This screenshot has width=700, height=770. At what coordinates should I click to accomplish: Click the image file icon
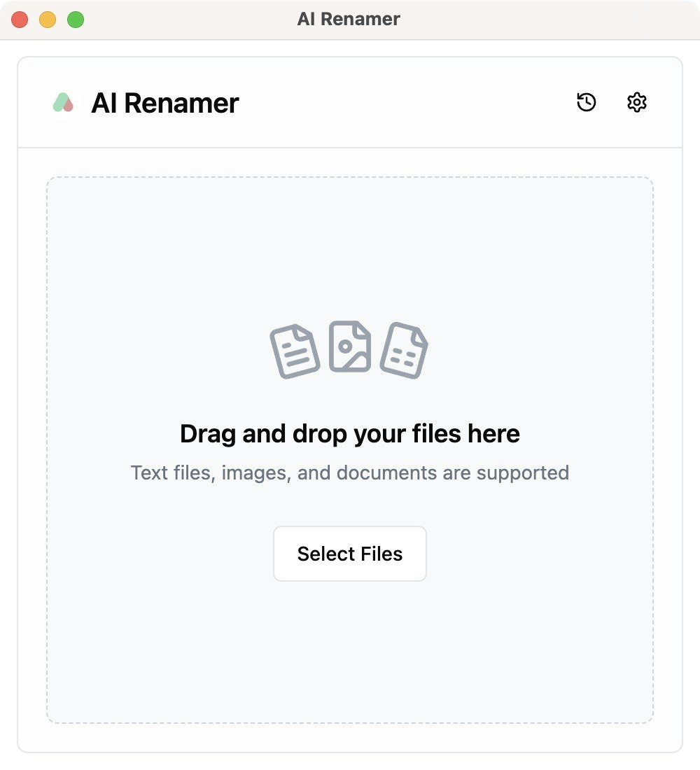tap(350, 349)
